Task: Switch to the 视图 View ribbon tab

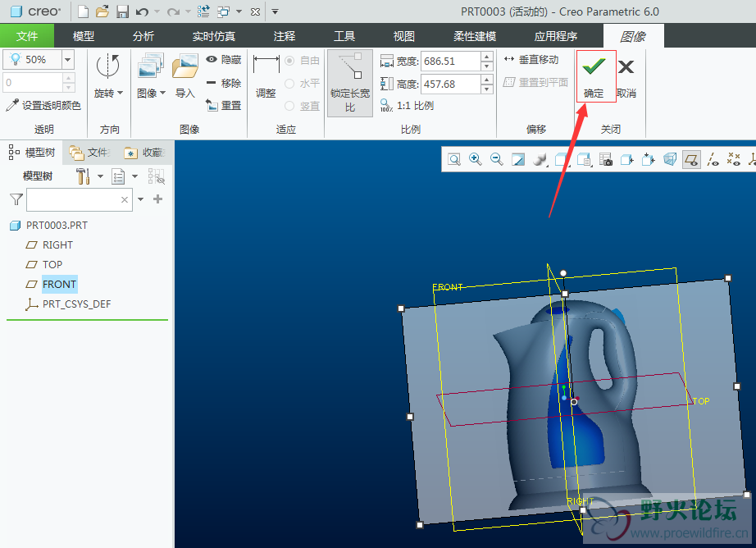Action: click(x=403, y=36)
